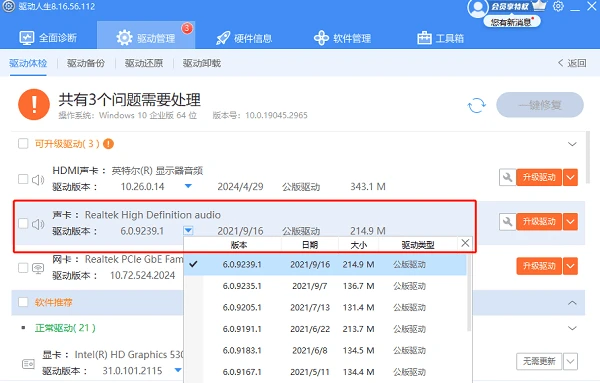Open the 硬件信息 tab
Viewport: 600px width, 383px height.
tap(244, 38)
